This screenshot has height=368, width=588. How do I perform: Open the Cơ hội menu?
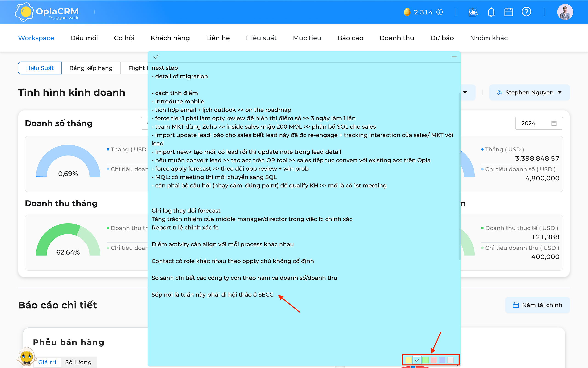click(x=124, y=38)
